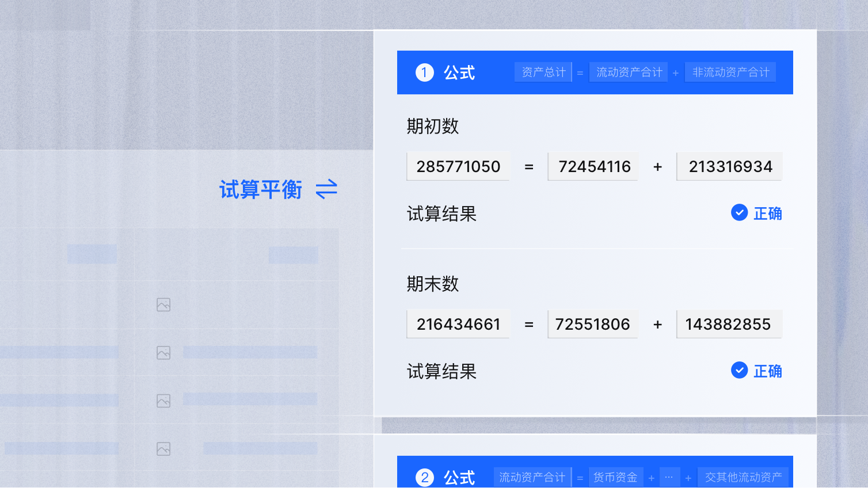
Task: Select the 216434661 input field
Action: [x=458, y=324]
